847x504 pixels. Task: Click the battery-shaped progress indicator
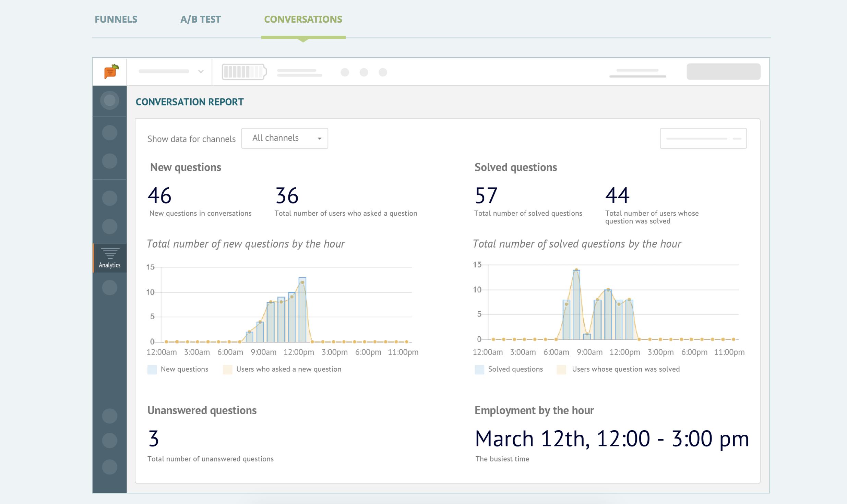[244, 72]
